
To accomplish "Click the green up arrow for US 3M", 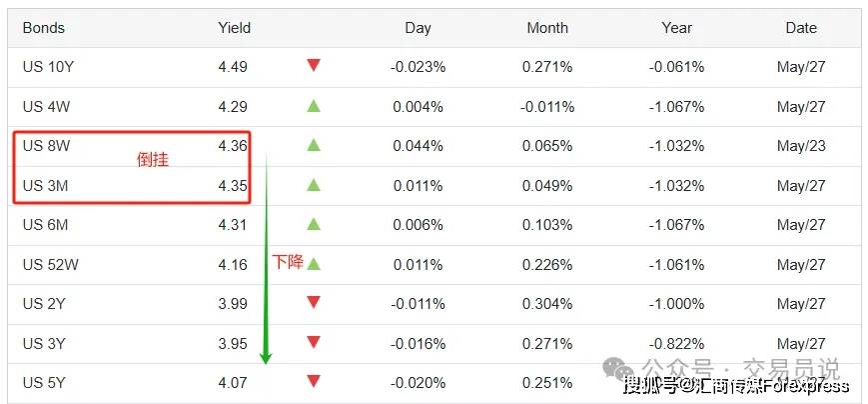I will click(x=314, y=185).
